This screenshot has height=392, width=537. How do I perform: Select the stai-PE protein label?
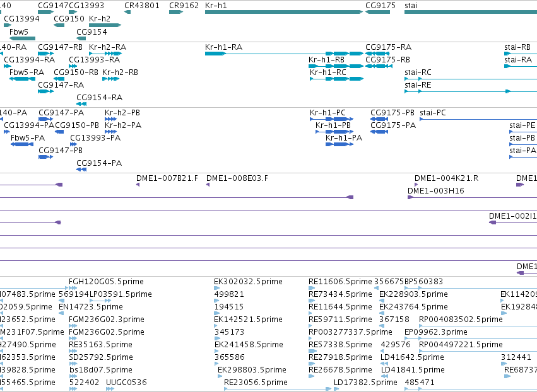coord(522,125)
